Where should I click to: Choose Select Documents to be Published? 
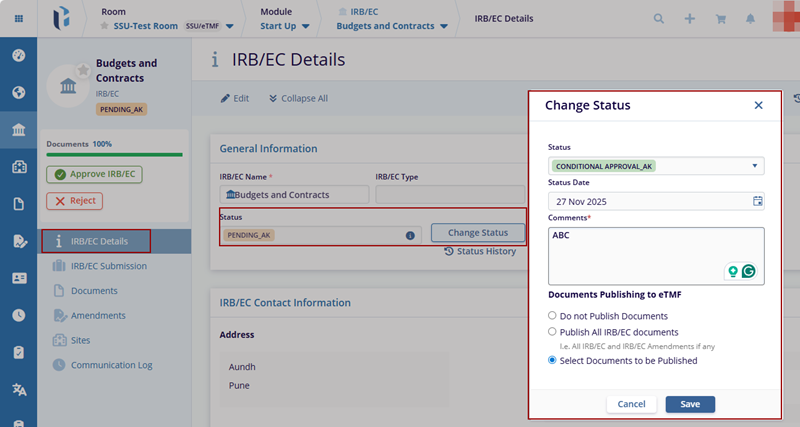553,360
